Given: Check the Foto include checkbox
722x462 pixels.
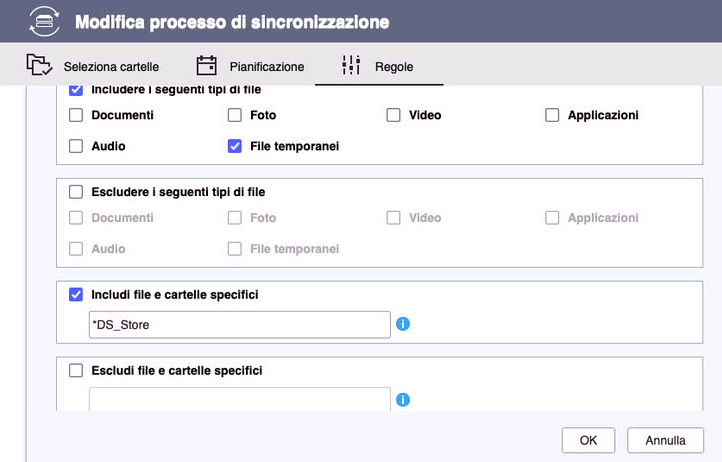Looking at the screenshot, I should [235, 115].
